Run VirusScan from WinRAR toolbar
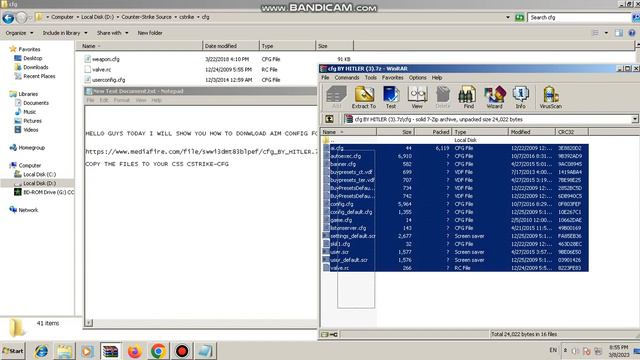The width and height of the screenshot is (640, 360). (551, 97)
